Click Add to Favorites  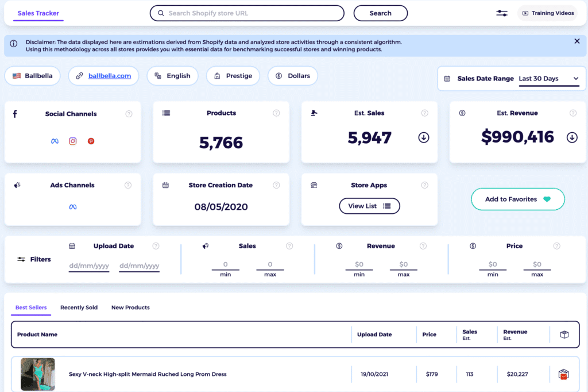(x=517, y=199)
